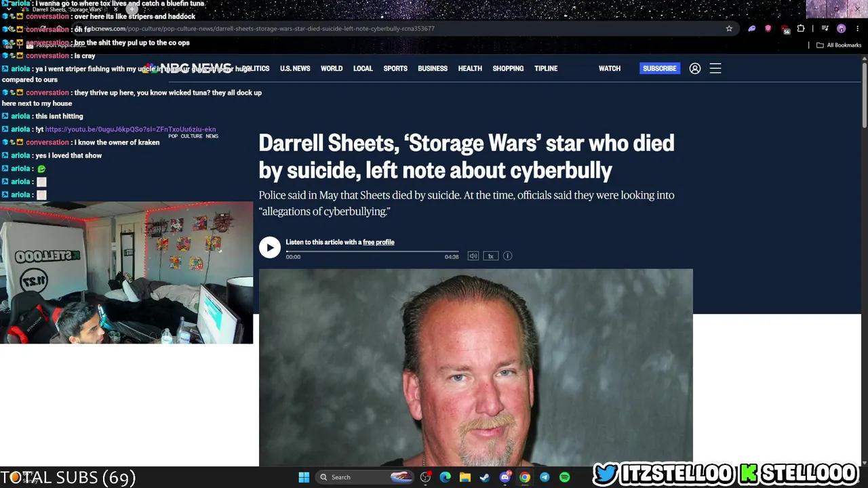The image size is (868, 488).
Task: Mute the article audio player volume
Action: 473,256
